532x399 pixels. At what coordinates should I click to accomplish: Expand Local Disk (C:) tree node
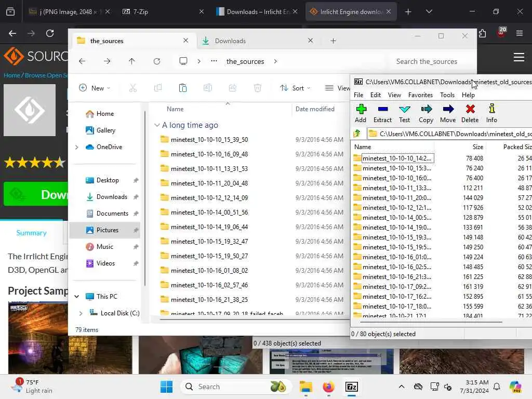[x=81, y=313]
